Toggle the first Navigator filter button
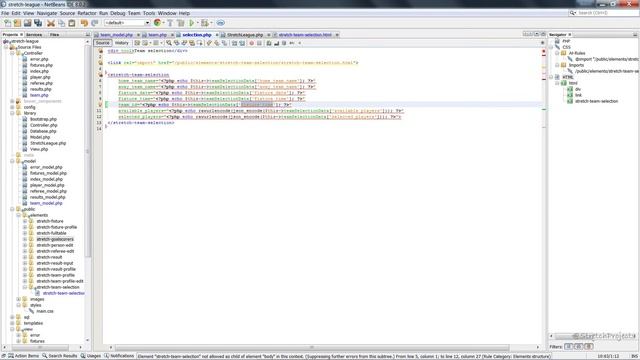640x360 pixels. tap(569, 347)
